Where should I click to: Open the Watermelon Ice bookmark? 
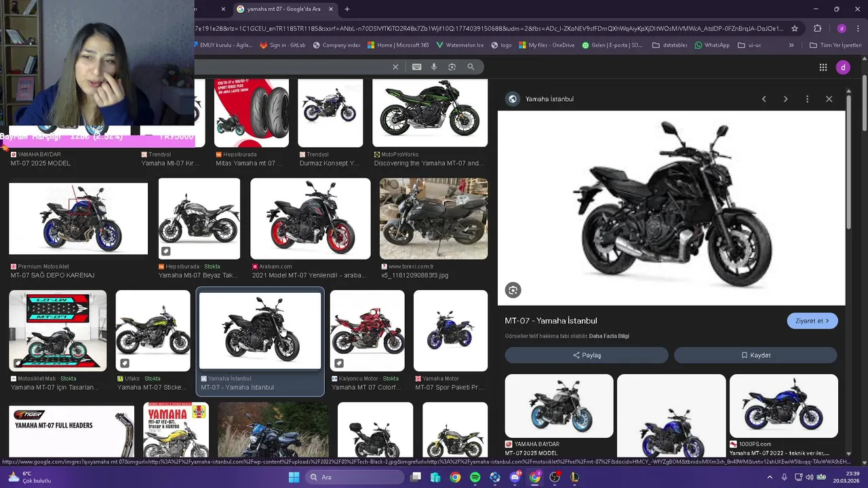pos(460,45)
